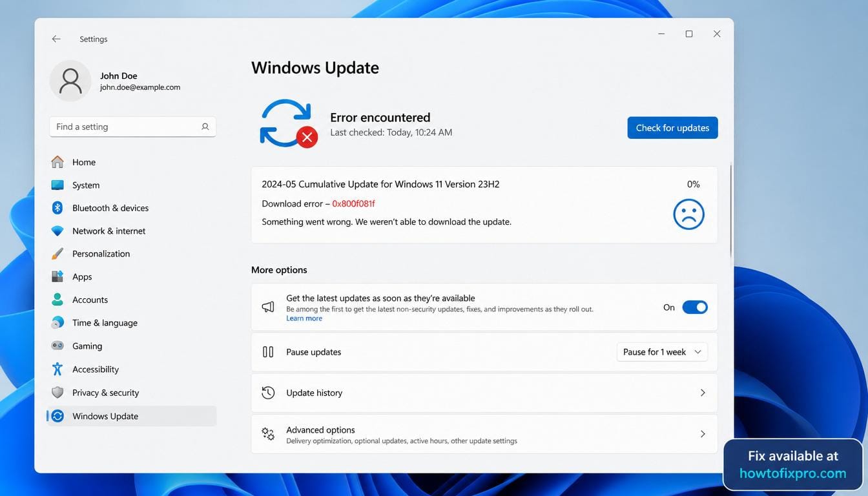Select Privacy & security in sidebar

pos(130,393)
